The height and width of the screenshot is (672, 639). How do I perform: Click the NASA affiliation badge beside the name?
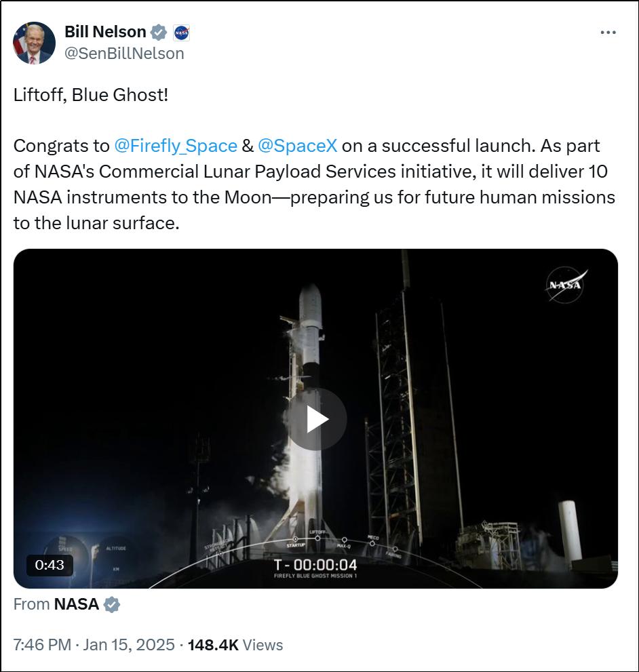181,32
